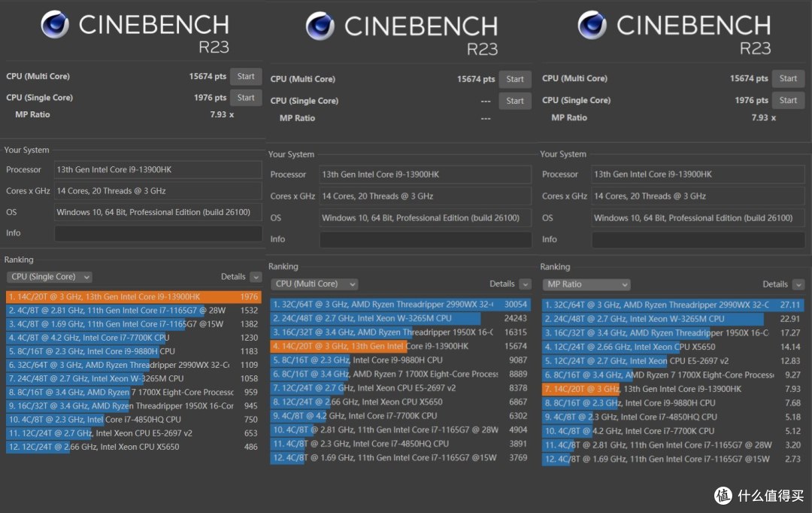Expand Details arrow in middle Ranking panel
The width and height of the screenshot is (812, 513).
[x=525, y=284]
